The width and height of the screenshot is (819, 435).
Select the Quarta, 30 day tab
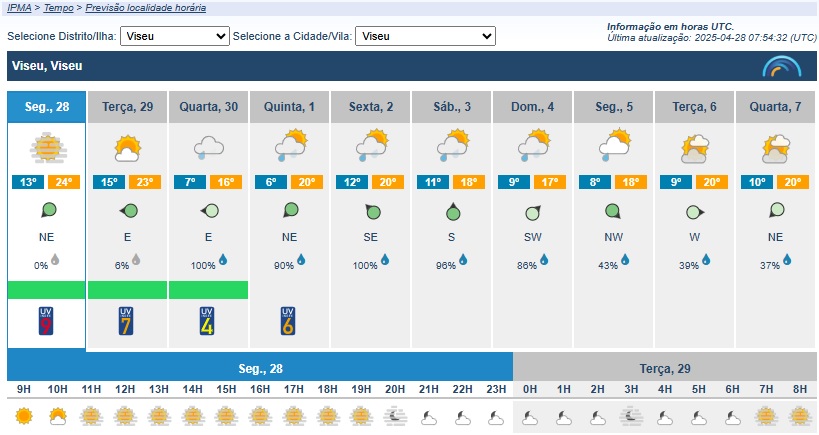(208, 107)
